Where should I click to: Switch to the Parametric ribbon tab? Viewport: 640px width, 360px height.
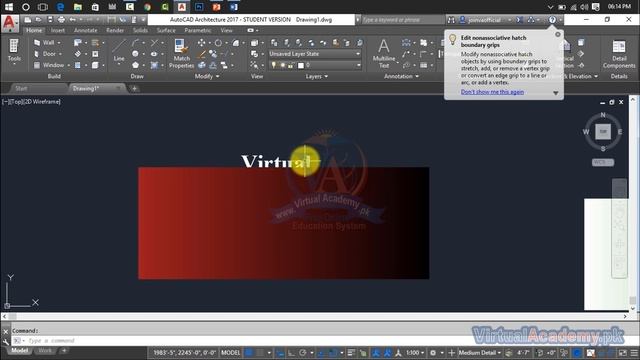198,30
